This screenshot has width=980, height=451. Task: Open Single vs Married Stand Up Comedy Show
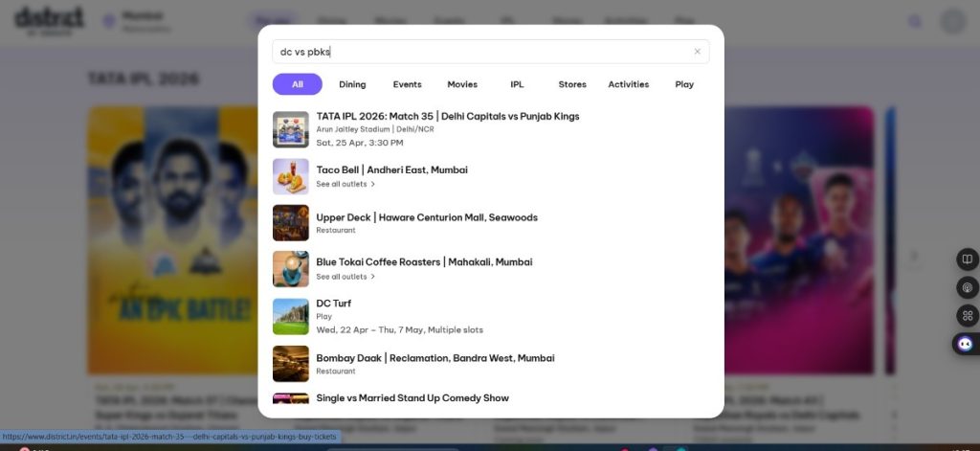coord(491,398)
